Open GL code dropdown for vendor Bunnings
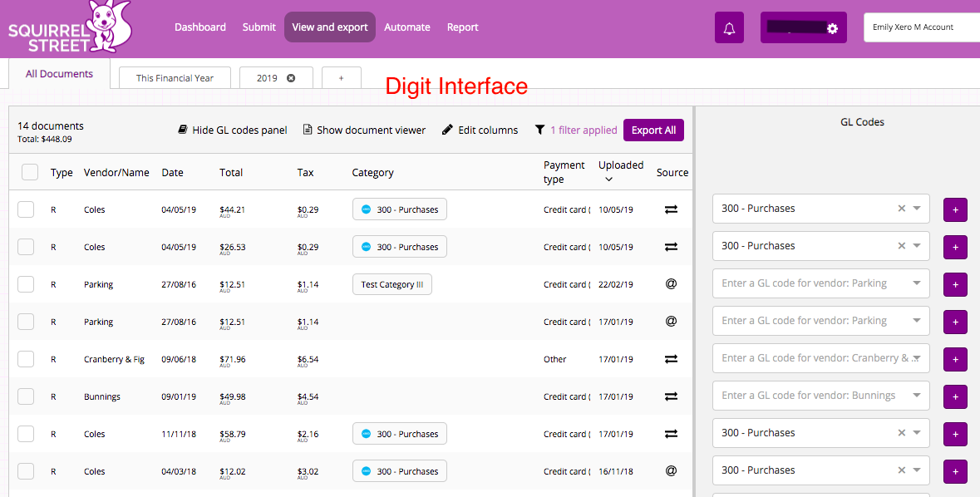 917,395
